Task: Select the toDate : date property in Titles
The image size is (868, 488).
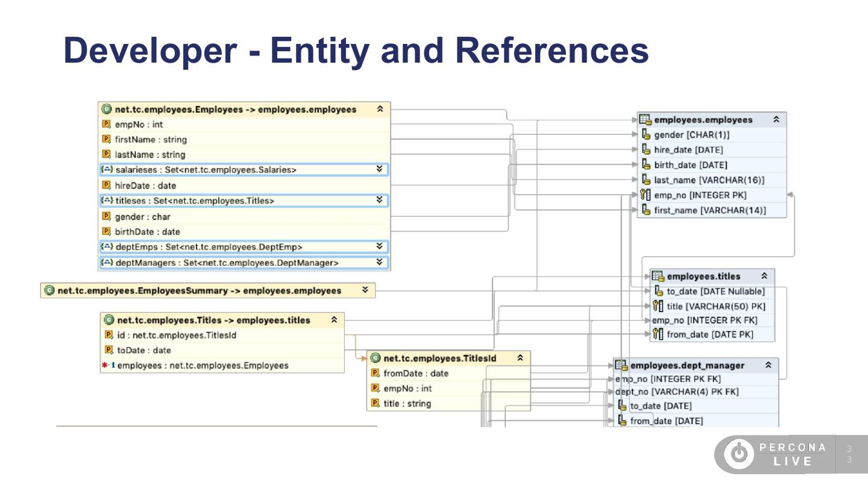Action: tap(144, 351)
